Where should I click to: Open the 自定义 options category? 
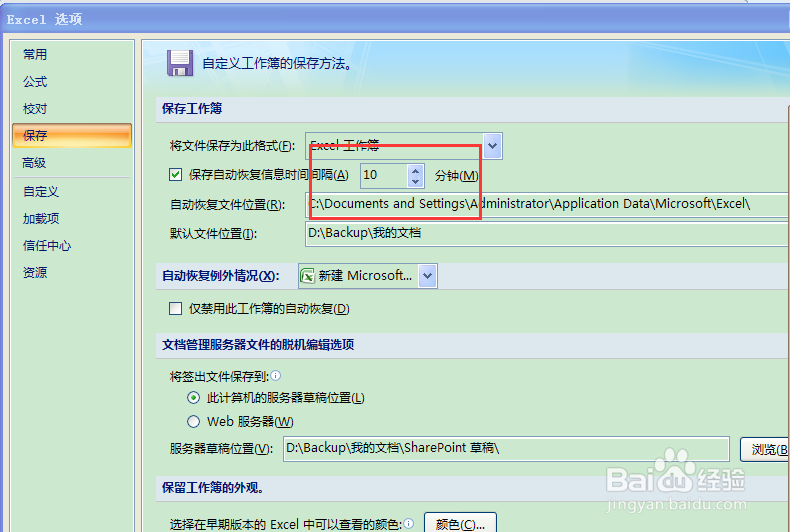coord(41,191)
